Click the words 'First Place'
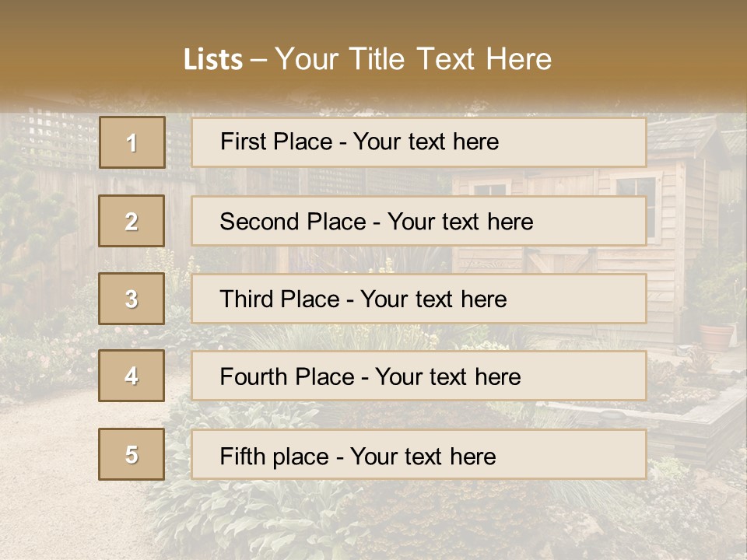The image size is (747, 560). tap(276, 142)
